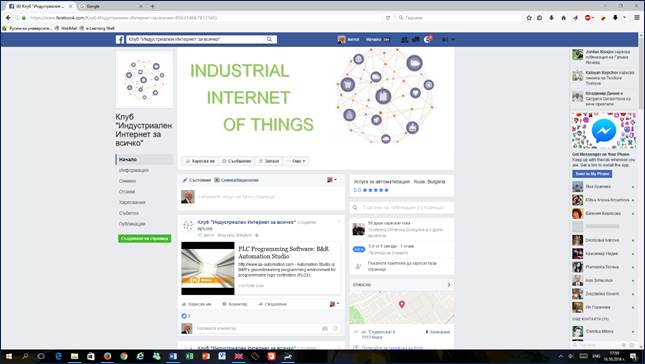The width and height of the screenshot is (645, 364).
Task: Launch Firefox from the taskbar
Action: [x=107, y=356]
